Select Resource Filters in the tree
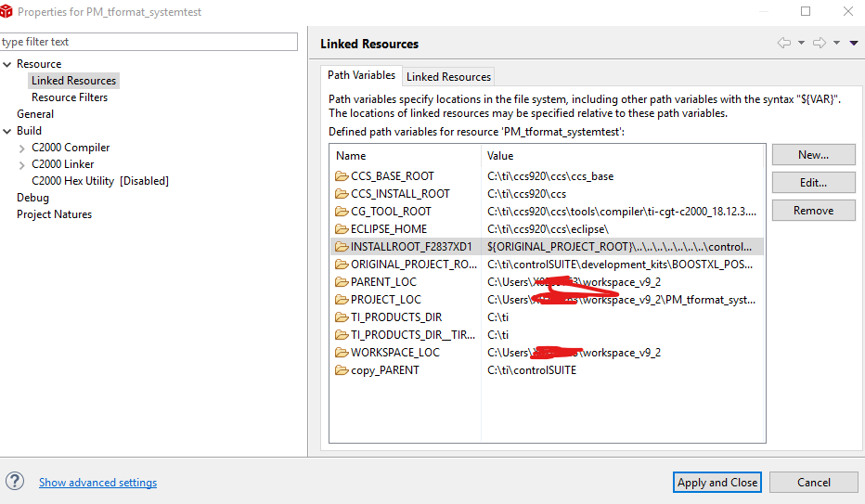Image resolution: width=865 pixels, height=504 pixels. 70,97
